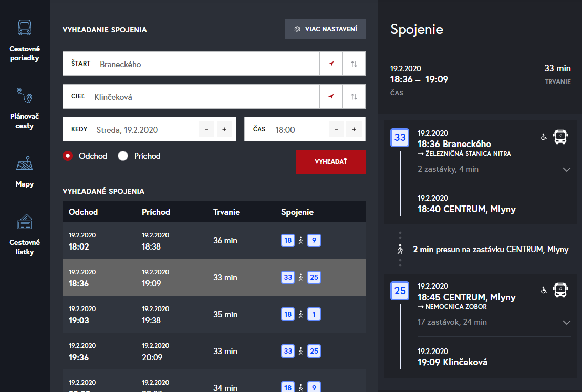Screen dimensions: 582x392
Task: Open Viac nastavení settings button
Action: (x=325, y=29)
